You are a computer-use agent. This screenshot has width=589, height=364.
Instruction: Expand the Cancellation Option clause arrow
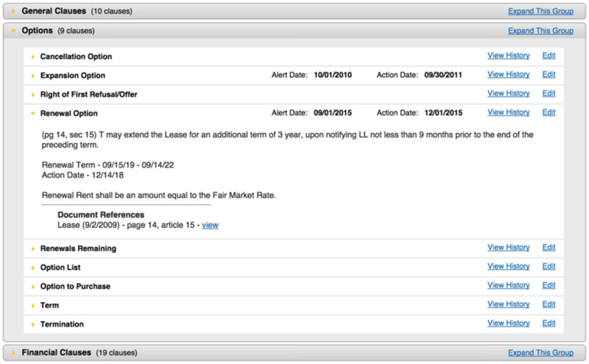pos(33,56)
